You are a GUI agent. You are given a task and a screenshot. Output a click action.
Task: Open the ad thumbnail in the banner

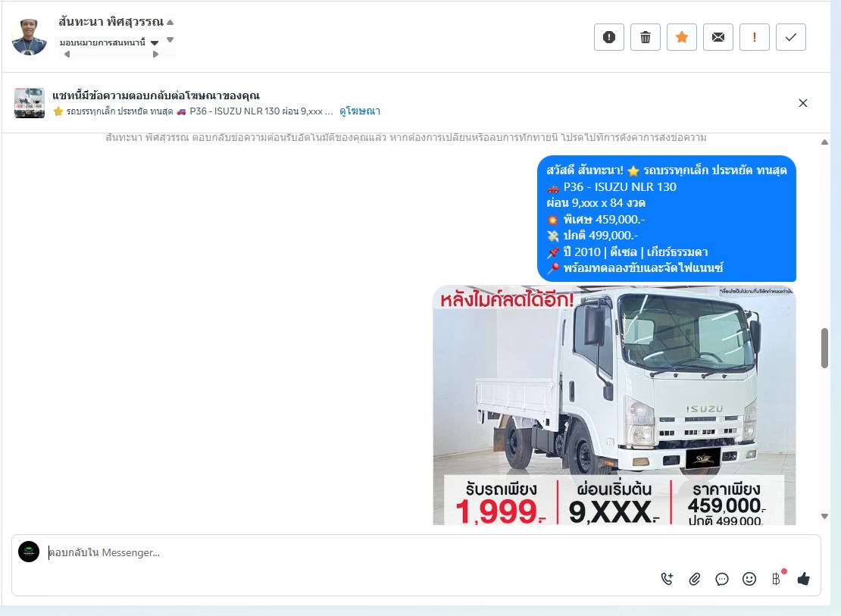(x=30, y=103)
